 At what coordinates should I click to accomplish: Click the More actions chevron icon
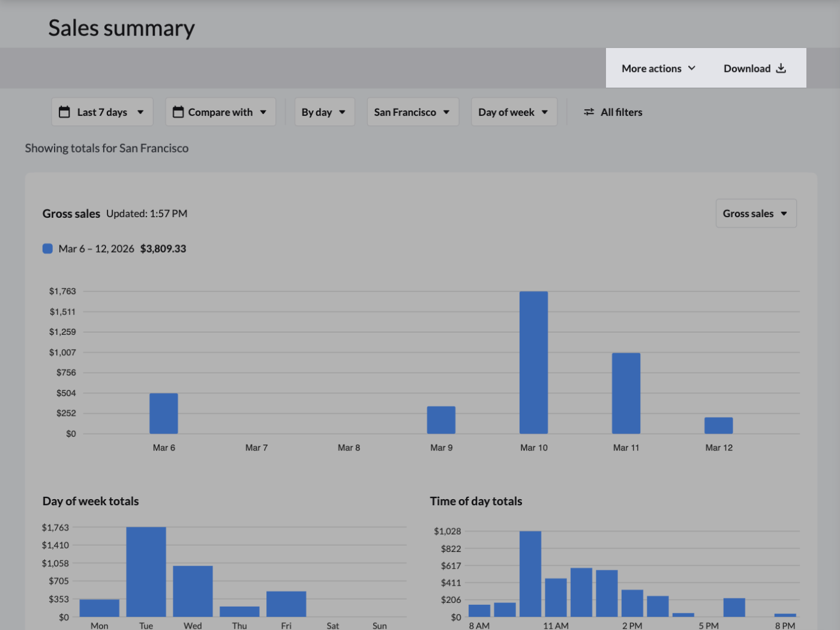[692, 68]
